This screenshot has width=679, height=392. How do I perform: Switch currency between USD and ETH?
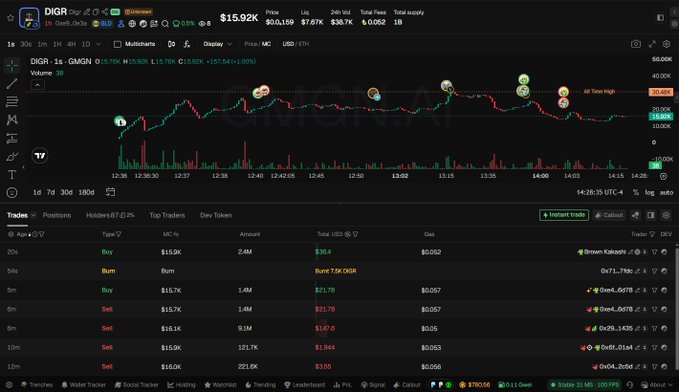click(x=296, y=44)
